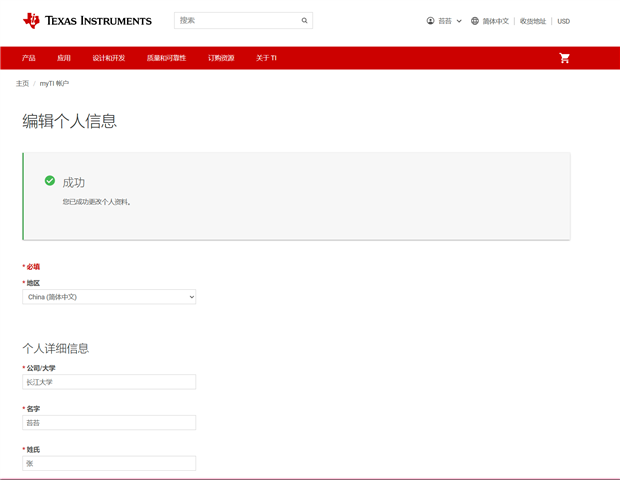Click the Texas Instruments logo
620x480 pixels.
coord(87,21)
